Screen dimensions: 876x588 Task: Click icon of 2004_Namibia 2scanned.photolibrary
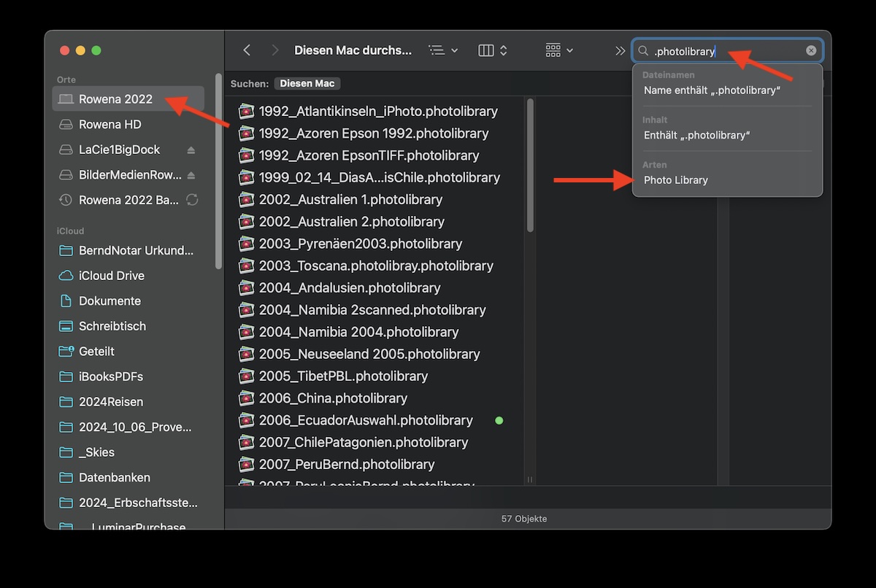pyautogui.click(x=247, y=310)
